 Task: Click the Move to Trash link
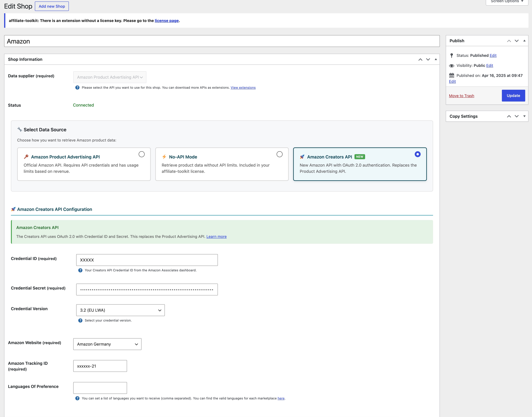(x=461, y=96)
